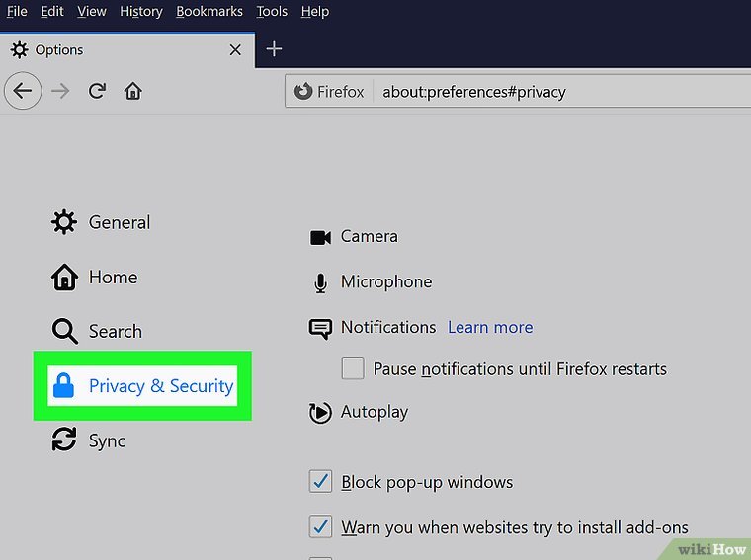Open a new tab with the plus button

point(274,48)
